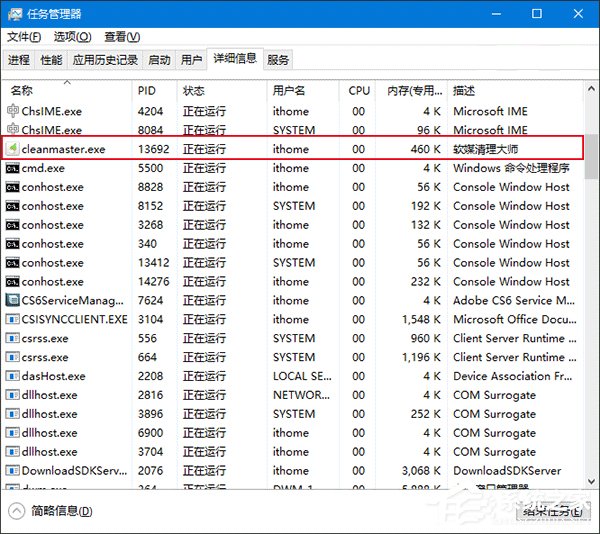Click icon of conhost.exe PID 14276
This screenshot has width=600, height=534.
tap(13, 282)
